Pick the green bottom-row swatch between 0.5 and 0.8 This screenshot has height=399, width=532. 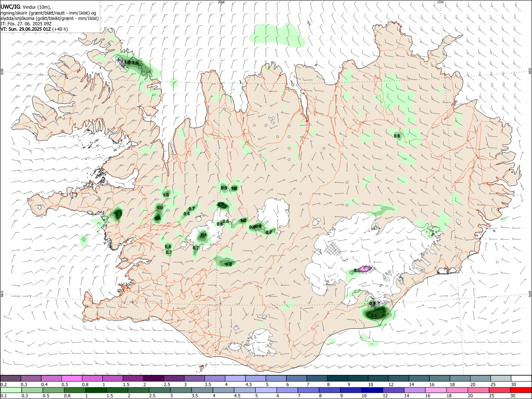point(53,390)
